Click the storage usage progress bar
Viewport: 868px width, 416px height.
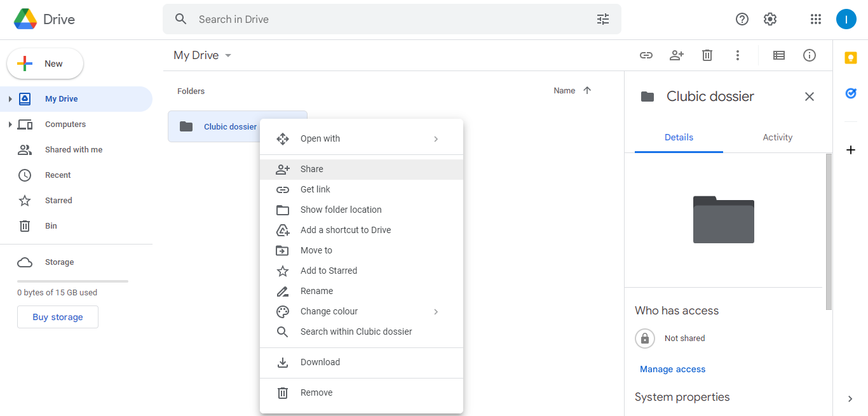pos(72,281)
